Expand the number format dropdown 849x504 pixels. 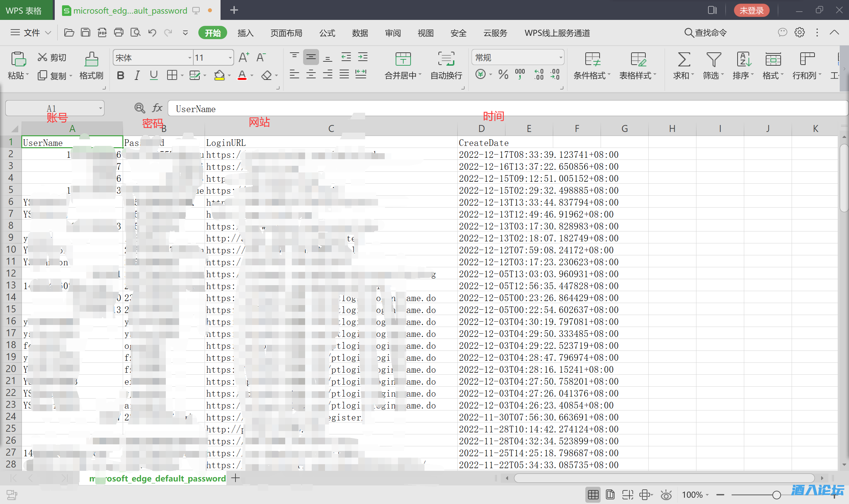[560, 58]
